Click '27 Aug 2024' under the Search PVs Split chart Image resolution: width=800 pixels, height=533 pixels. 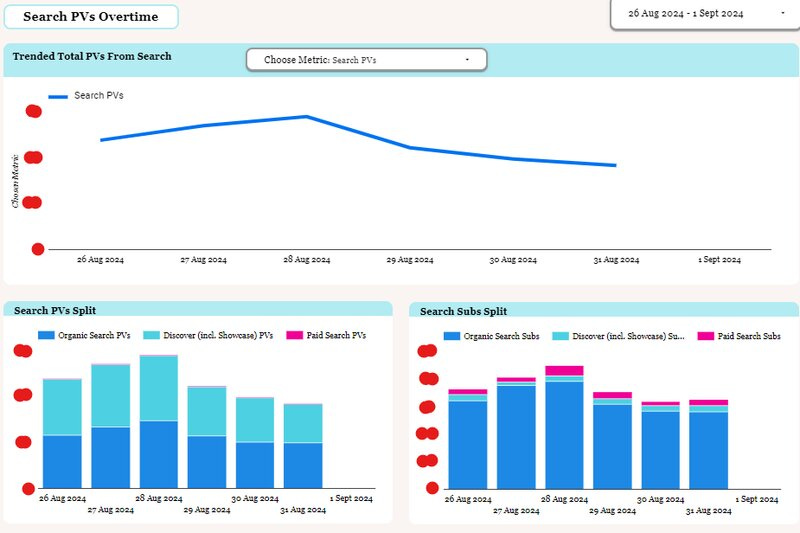click(x=111, y=510)
